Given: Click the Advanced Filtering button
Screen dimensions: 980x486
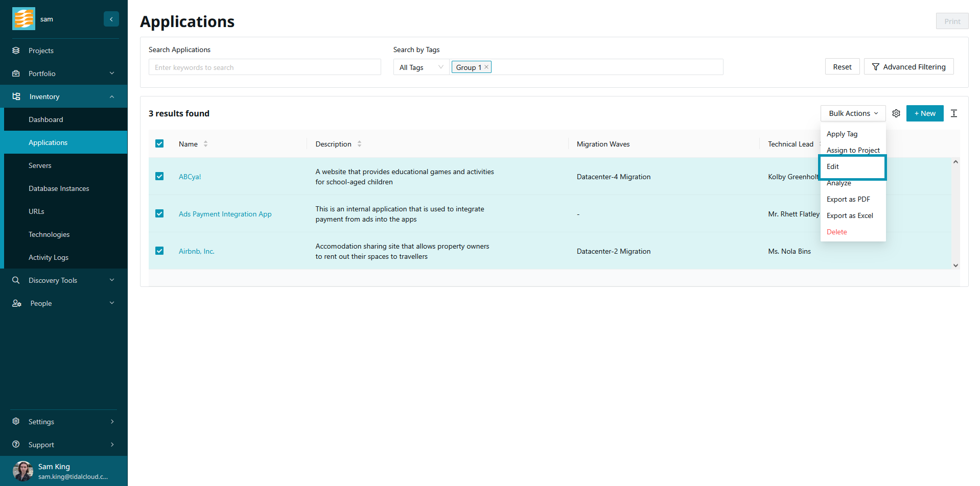Looking at the screenshot, I should tap(908, 67).
